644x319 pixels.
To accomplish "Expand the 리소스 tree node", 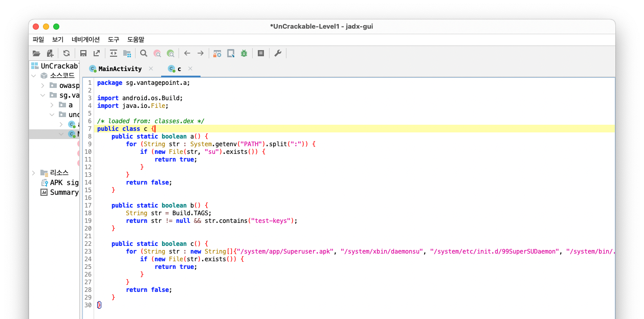I will [x=34, y=173].
